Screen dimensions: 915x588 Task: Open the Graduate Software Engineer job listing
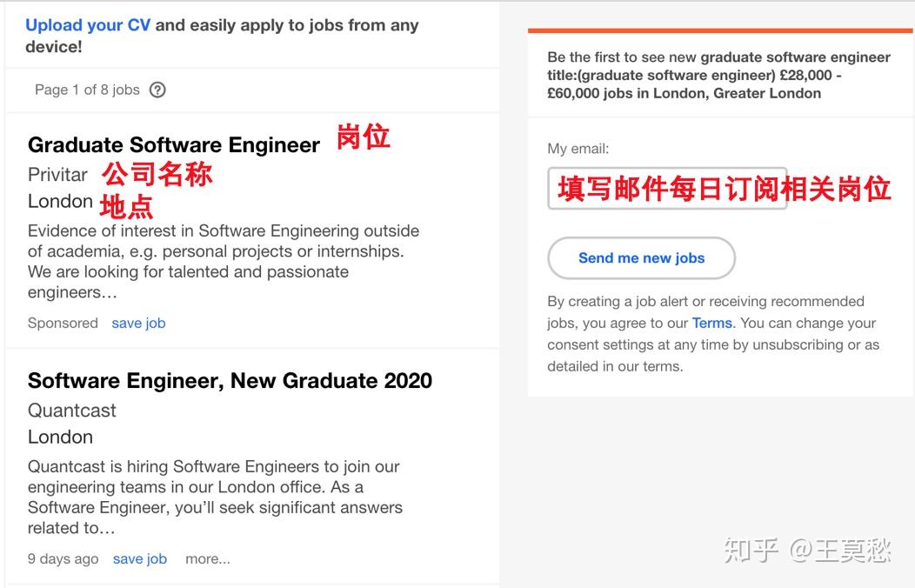point(174,144)
